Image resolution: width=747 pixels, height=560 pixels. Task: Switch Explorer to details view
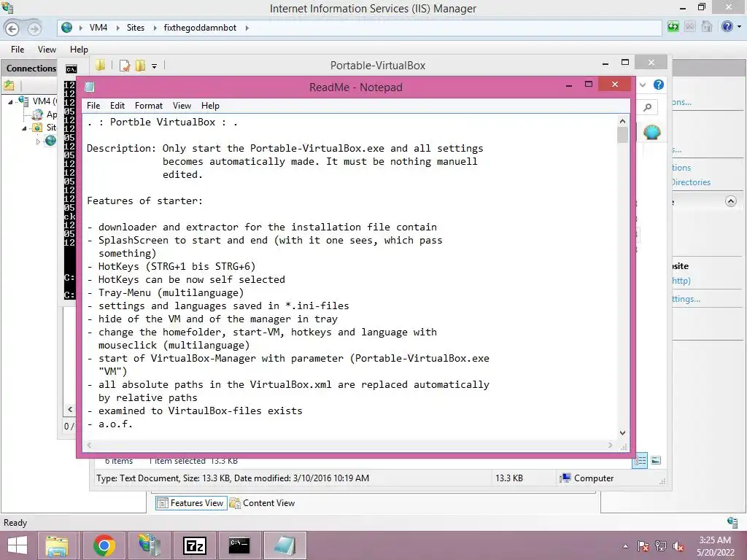click(x=640, y=460)
